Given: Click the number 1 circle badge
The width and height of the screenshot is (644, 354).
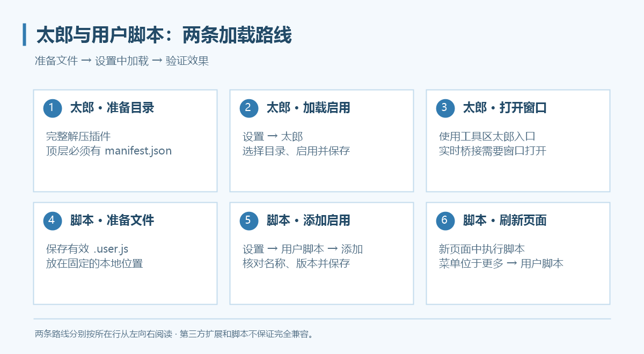Looking at the screenshot, I should coord(53,108).
